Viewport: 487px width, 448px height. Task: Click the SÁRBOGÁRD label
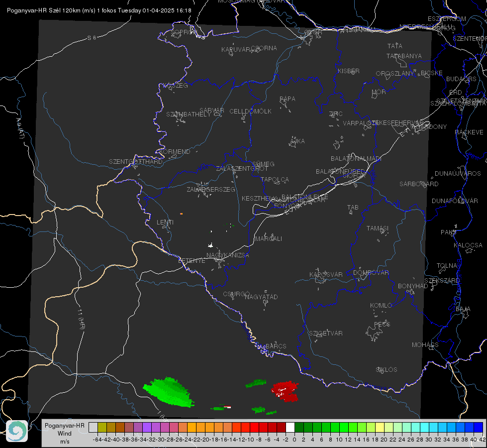click(419, 184)
